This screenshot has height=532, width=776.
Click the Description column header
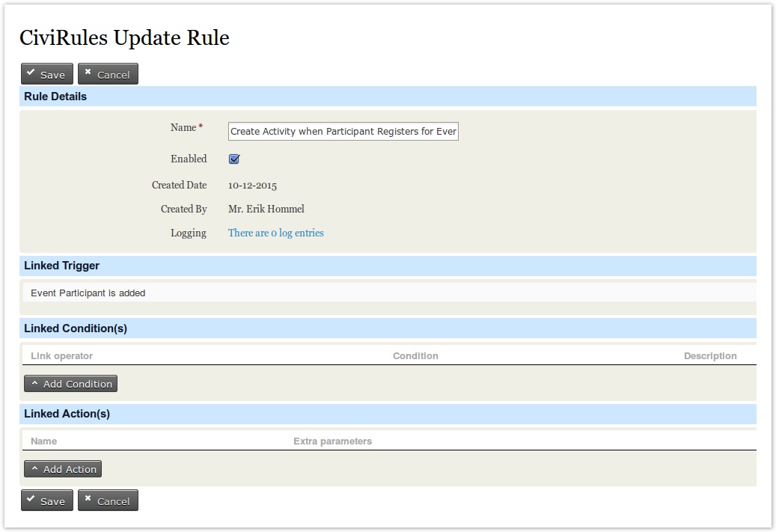pyautogui.click(x=709, y=356)
